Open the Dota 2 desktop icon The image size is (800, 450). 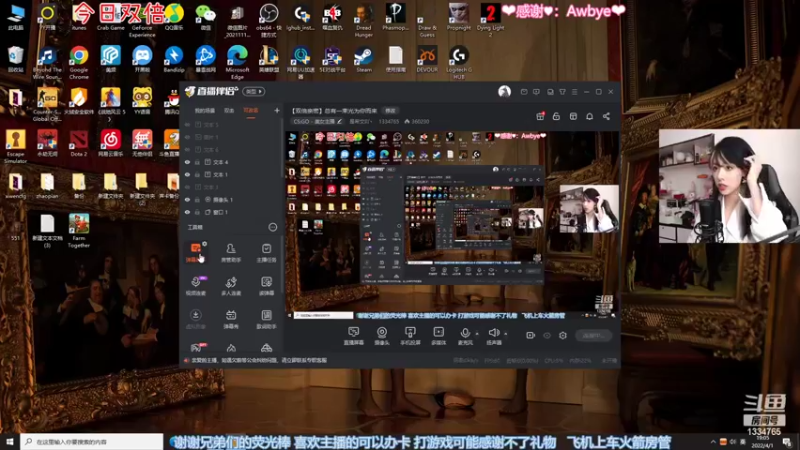coord(79,143)
